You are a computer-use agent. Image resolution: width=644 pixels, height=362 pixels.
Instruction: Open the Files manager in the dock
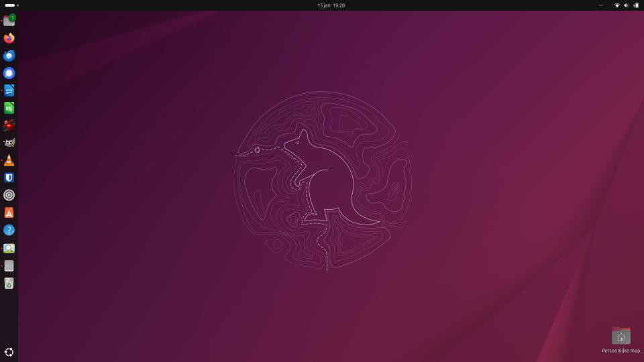[9, 21]
